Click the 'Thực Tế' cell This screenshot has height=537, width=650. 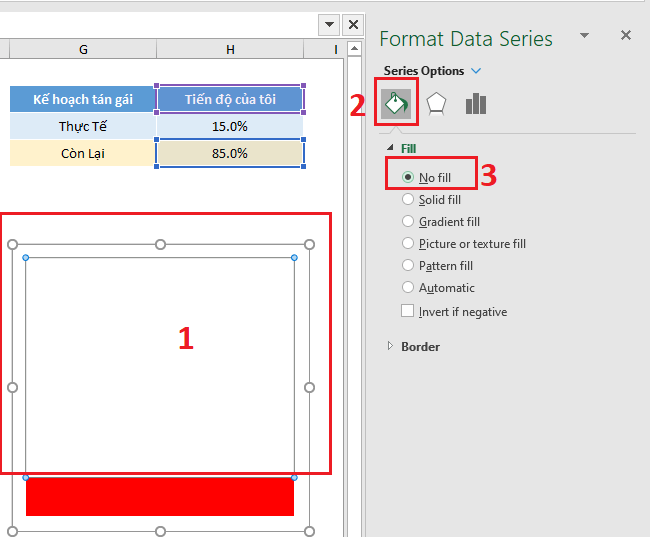[x=83, y=126]
